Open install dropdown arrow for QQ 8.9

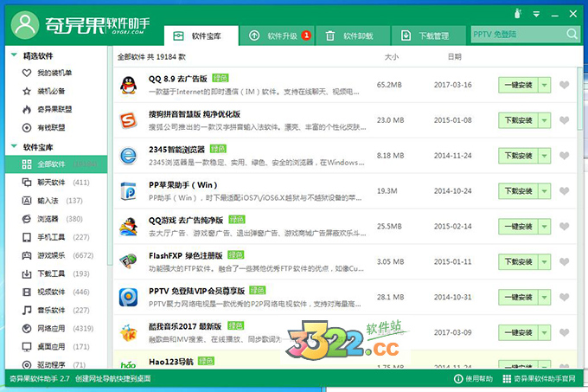pos(545,85)
